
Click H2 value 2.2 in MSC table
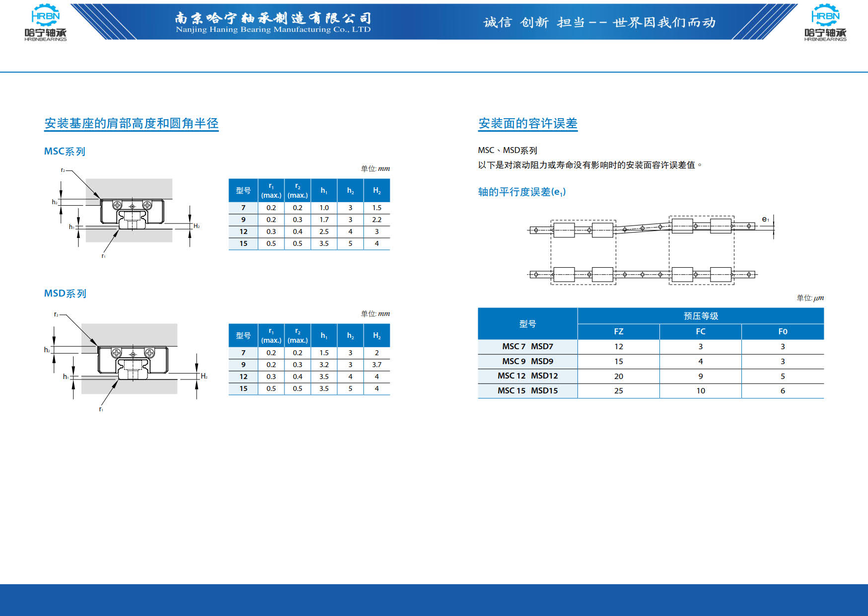coord(377,220)
